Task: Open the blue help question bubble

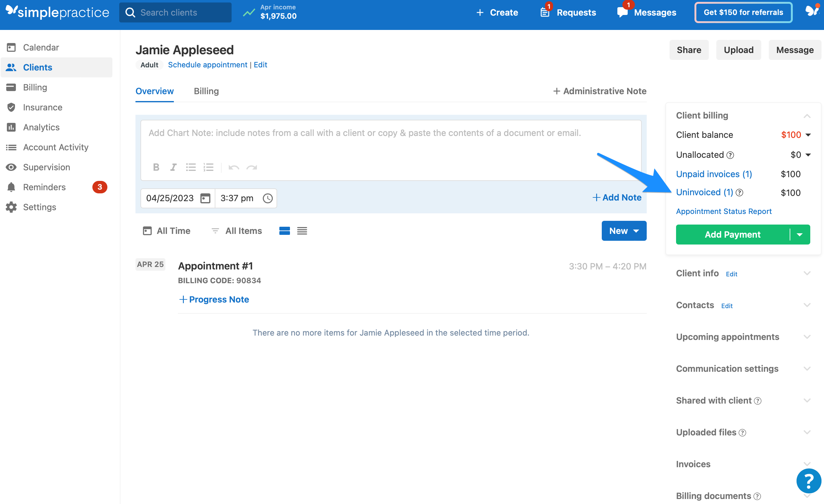Action: (809, 481)
